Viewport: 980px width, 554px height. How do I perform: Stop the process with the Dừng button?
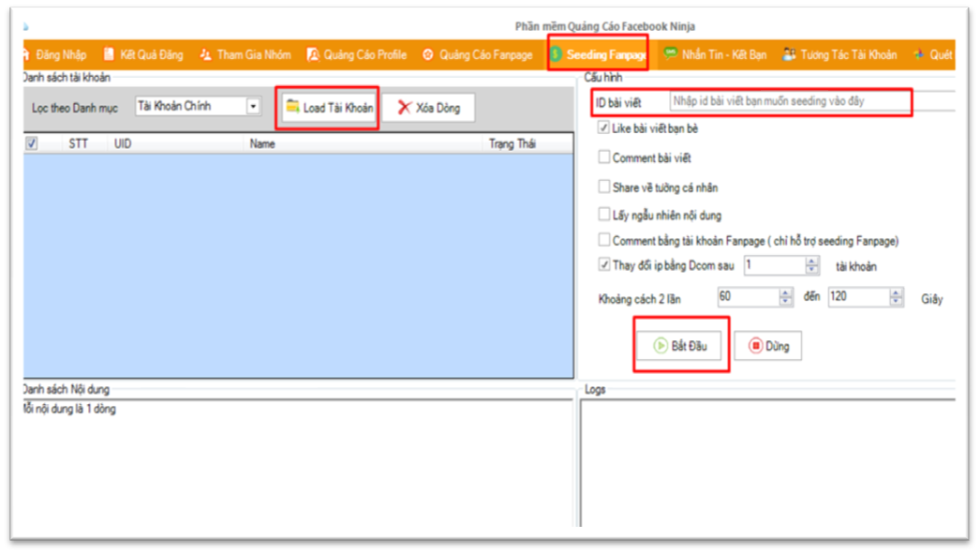767,346
